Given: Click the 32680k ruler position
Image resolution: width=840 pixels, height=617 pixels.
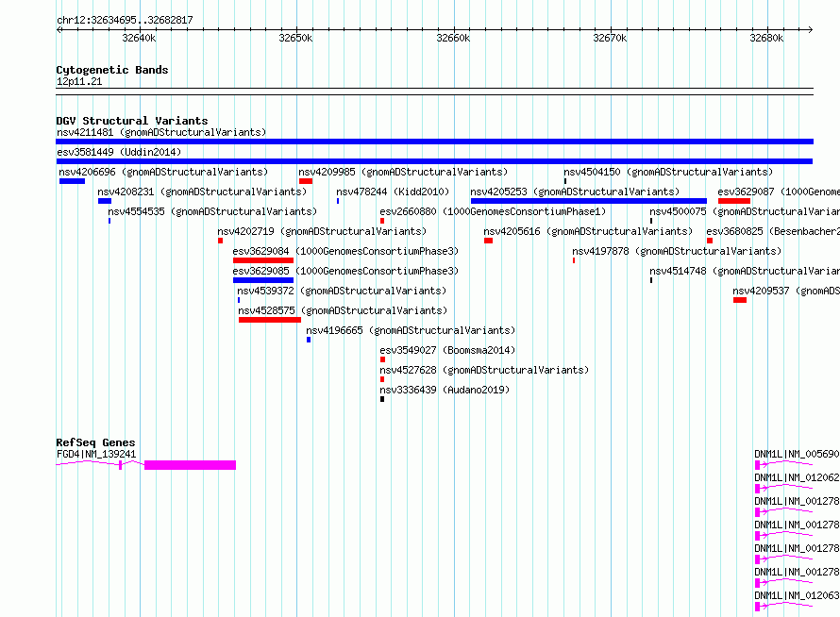Looking at the screenshot, I should click(766, 38).
